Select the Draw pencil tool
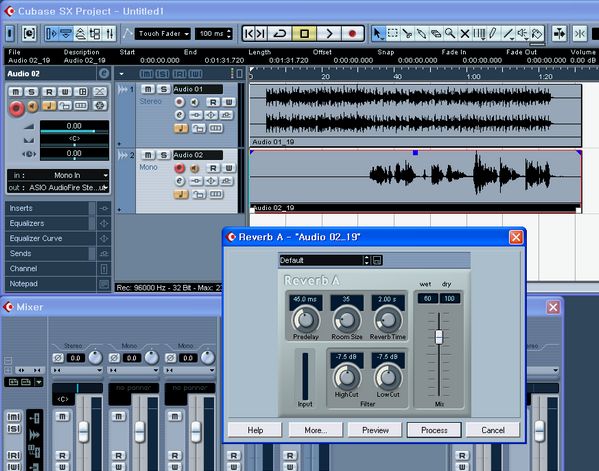This screenshot has width=599, height=471. (494, 34)
